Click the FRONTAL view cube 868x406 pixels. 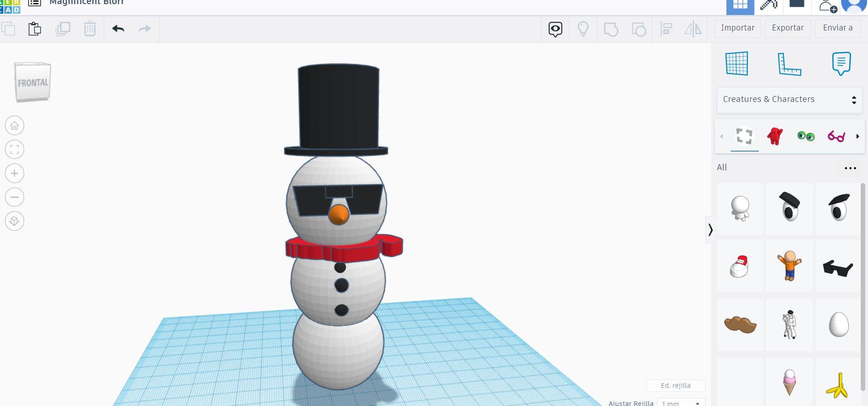tap(33, 82)
